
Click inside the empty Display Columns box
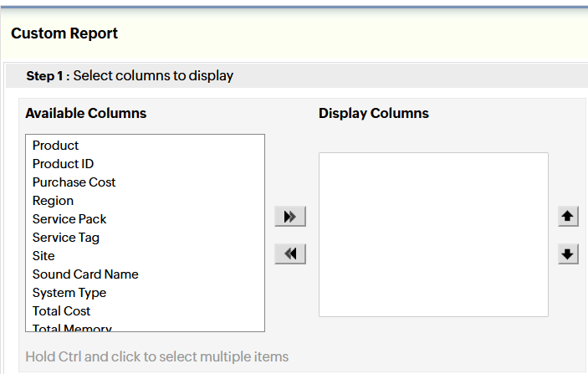click(433, 234)
